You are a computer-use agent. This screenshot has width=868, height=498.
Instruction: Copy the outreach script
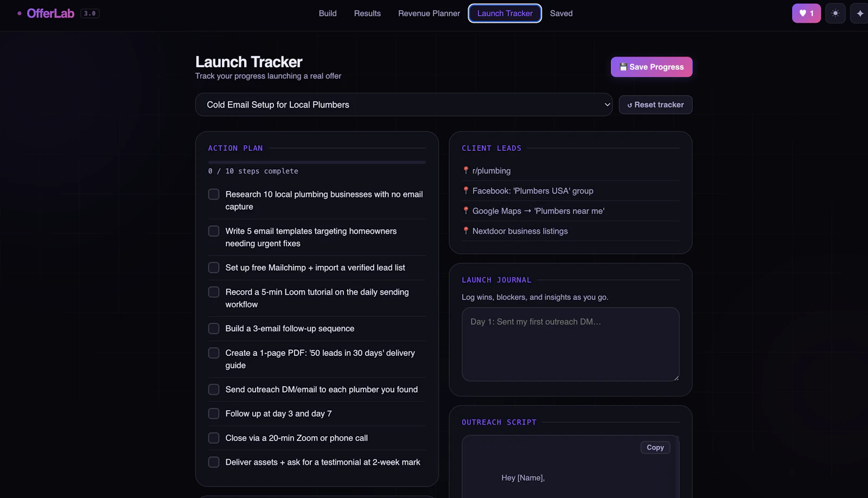point(655,448)
